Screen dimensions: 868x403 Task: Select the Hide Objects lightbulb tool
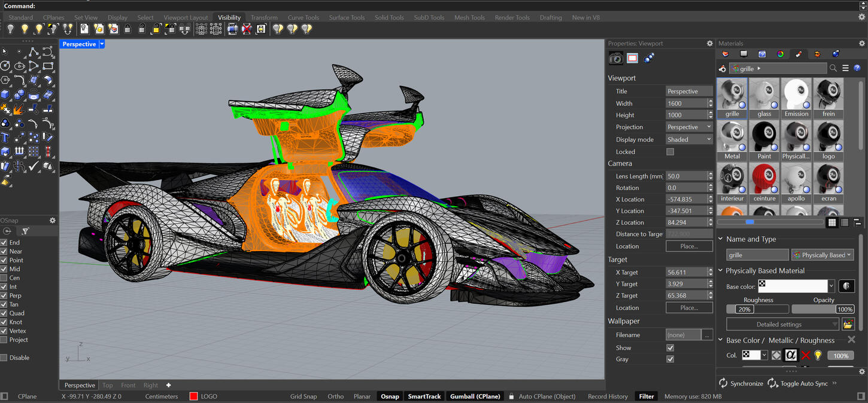(10, 28)
